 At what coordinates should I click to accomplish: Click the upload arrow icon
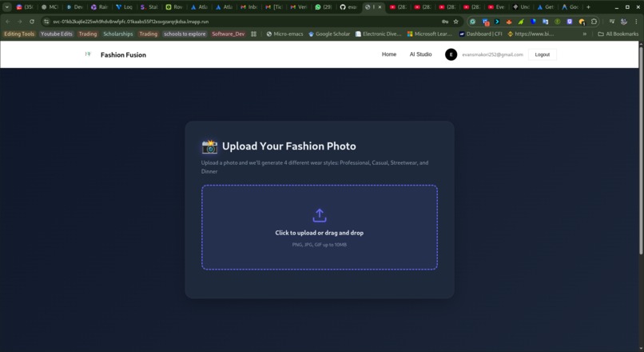[319, 215]
